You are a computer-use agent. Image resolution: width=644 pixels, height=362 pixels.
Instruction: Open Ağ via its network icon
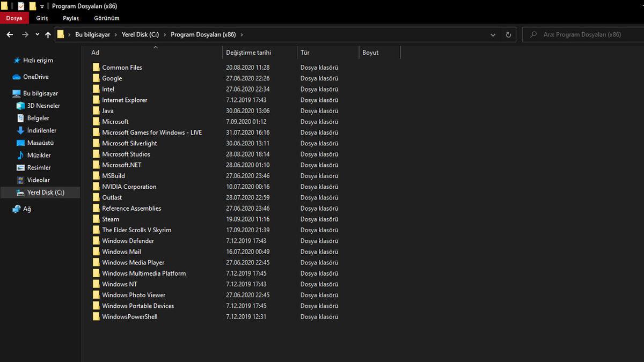tap(16, 209)
